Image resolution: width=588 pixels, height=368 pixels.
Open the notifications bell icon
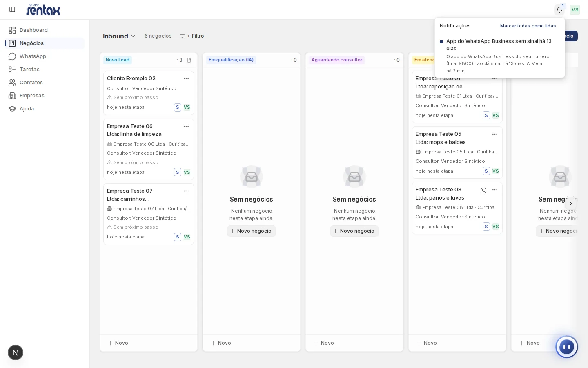pos(559,9)
